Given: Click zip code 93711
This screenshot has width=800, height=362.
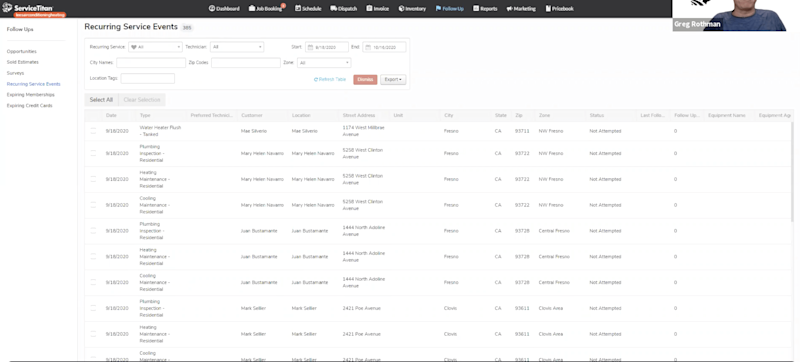Looking at the screenshot, I should 522,131.
